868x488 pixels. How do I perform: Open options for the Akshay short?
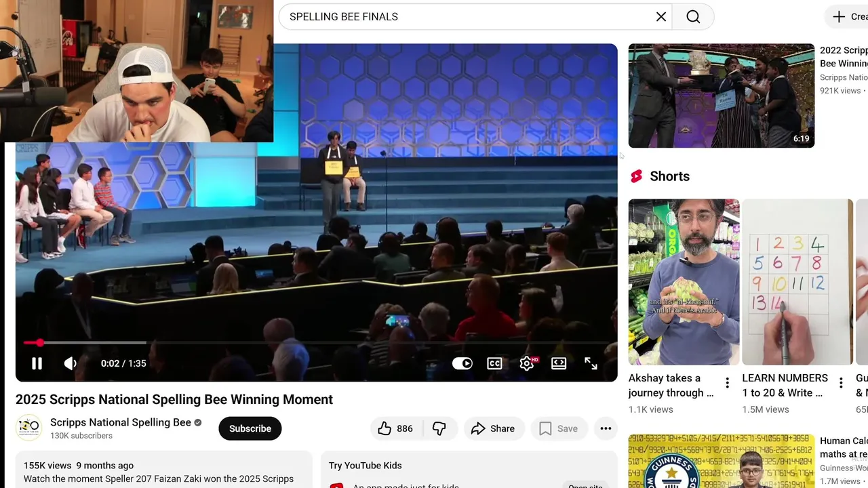click(x=728, y=383)
